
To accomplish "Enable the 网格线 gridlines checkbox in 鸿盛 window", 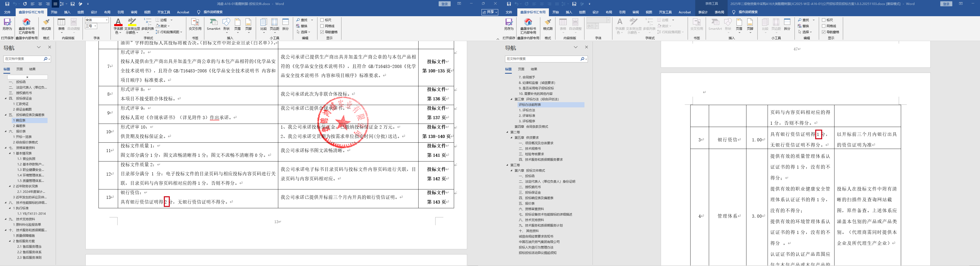I will [322, 26].
